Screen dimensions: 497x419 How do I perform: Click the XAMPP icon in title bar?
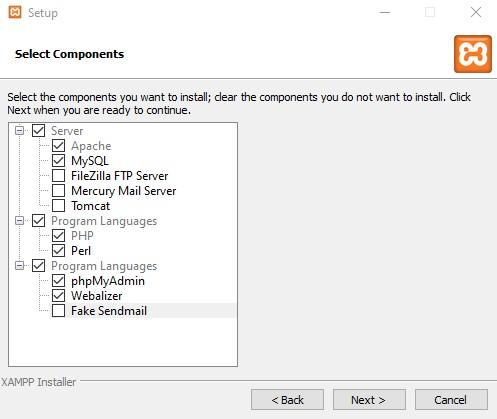tap(15, 12)
